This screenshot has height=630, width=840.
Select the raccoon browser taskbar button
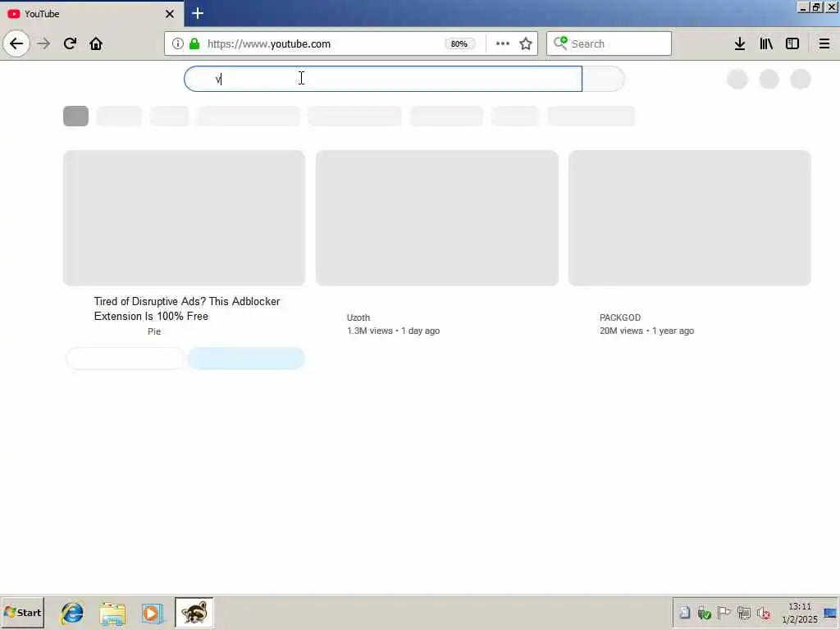tap(194, 612)
